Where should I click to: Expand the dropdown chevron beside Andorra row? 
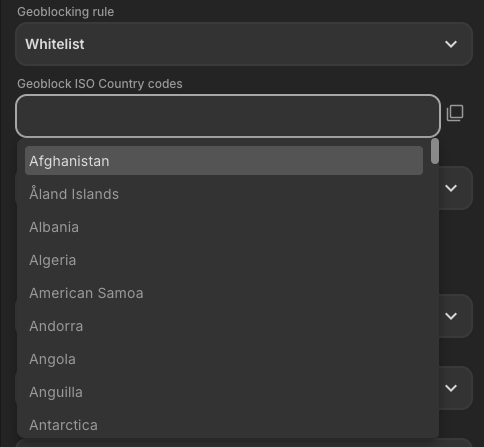click(x=451, y=316)
